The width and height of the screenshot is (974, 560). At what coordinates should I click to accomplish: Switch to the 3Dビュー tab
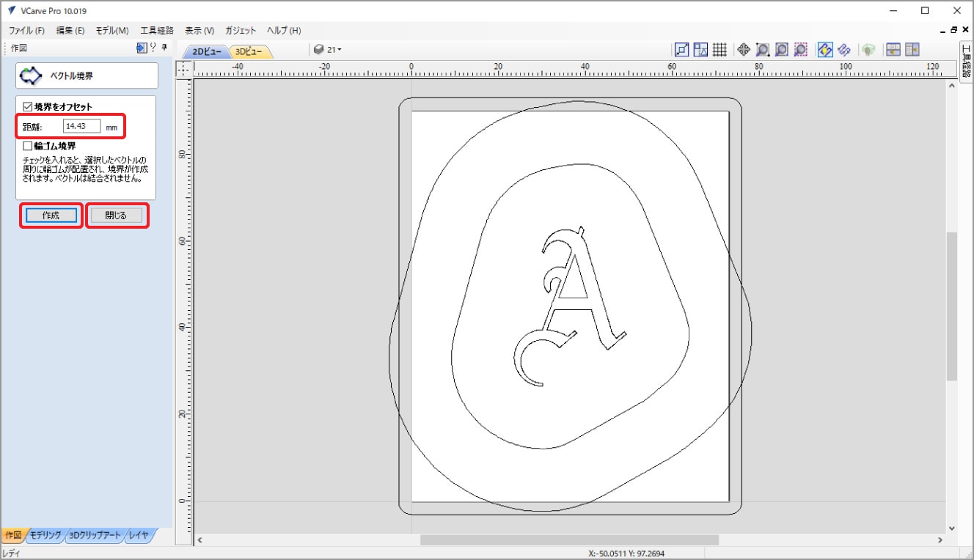(251, 51)
